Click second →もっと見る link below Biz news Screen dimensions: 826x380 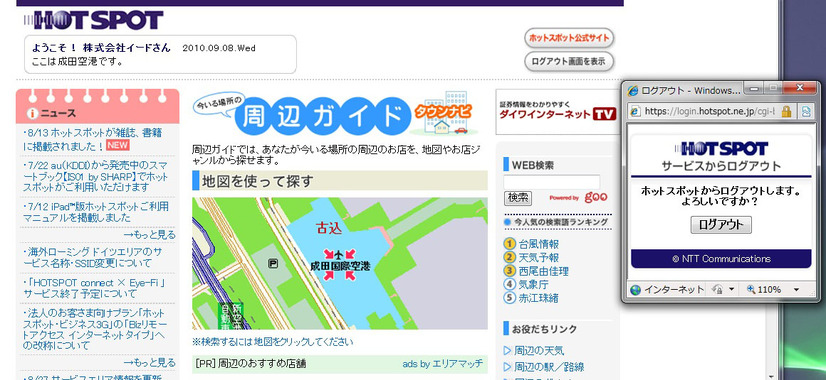pos(150,363)
